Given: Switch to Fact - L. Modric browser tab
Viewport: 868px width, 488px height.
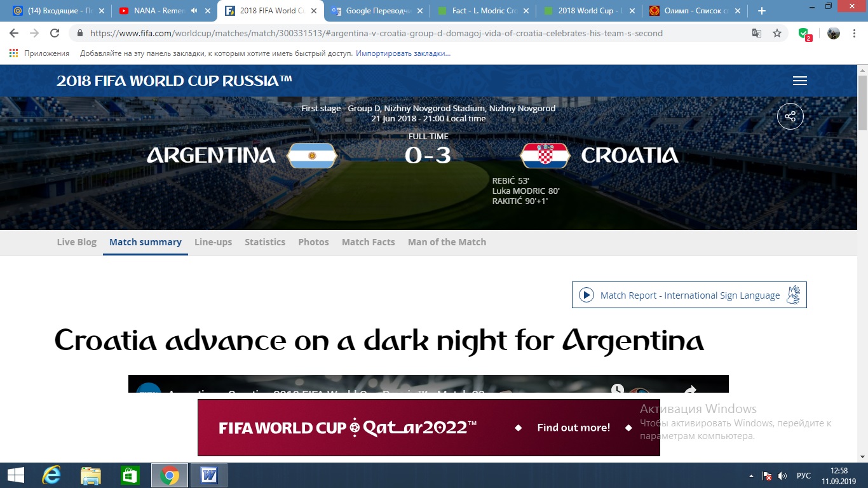Looking at the screenshot, I should point(482,11).
